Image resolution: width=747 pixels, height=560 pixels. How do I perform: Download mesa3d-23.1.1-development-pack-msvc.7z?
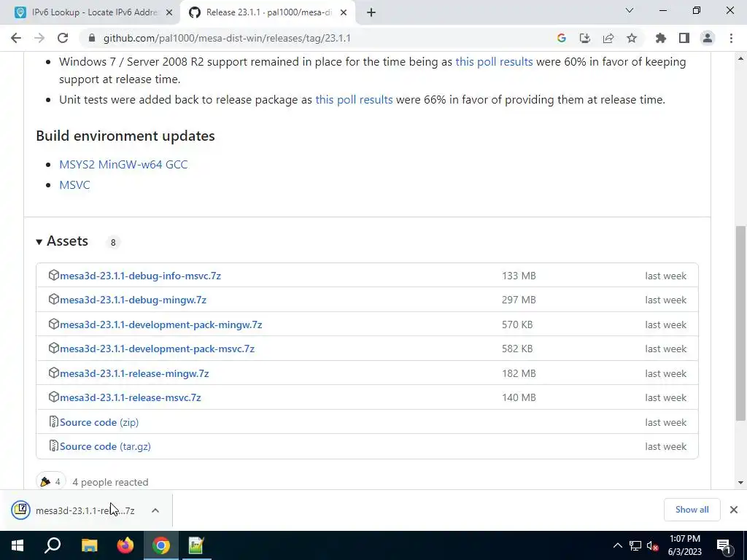pyautogui.click(x=158, y=349)
